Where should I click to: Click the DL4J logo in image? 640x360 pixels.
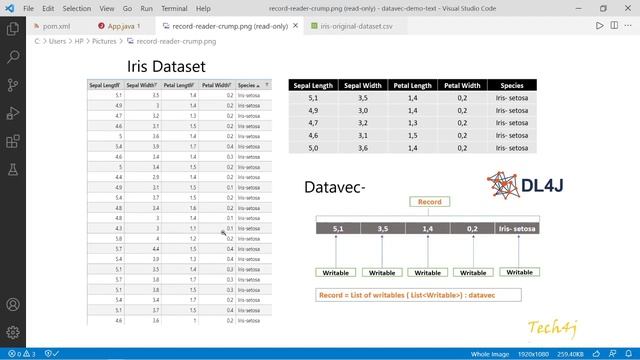click(525, 185)
